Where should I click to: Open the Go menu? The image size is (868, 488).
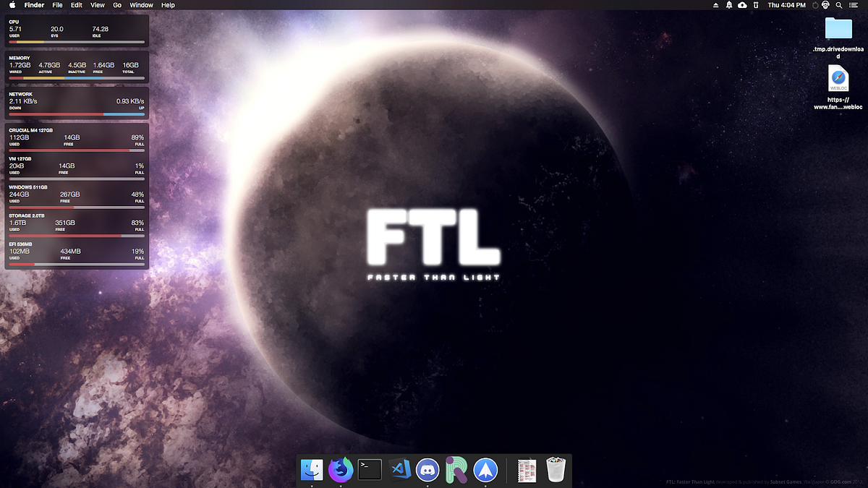tap(117, 5)
